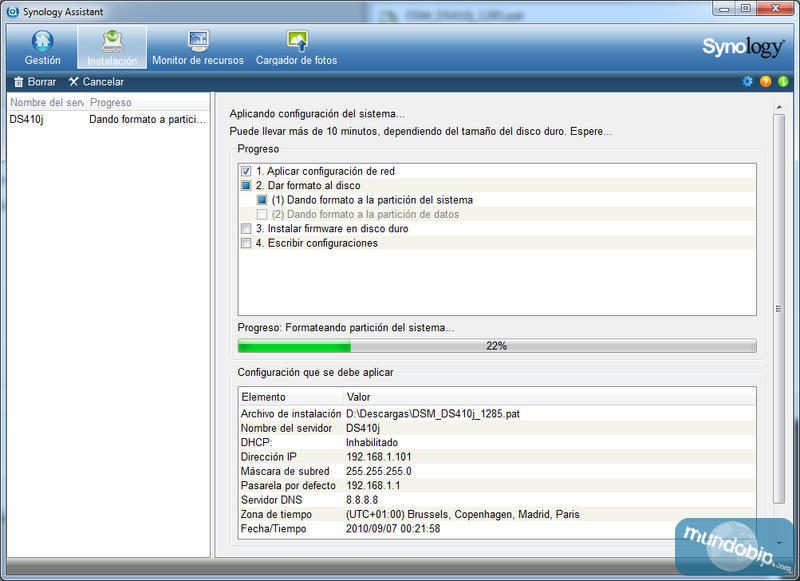This screenshot has height=581, width=800.
Task: Maximize the Synology Assistant window
Action: [745, 9]
